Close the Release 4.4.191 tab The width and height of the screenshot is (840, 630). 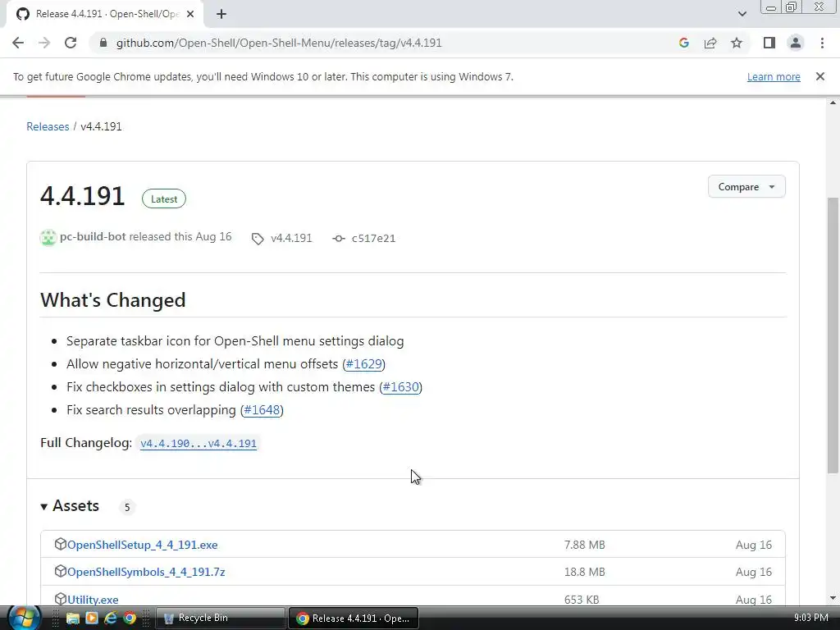[x=190, y=14]
